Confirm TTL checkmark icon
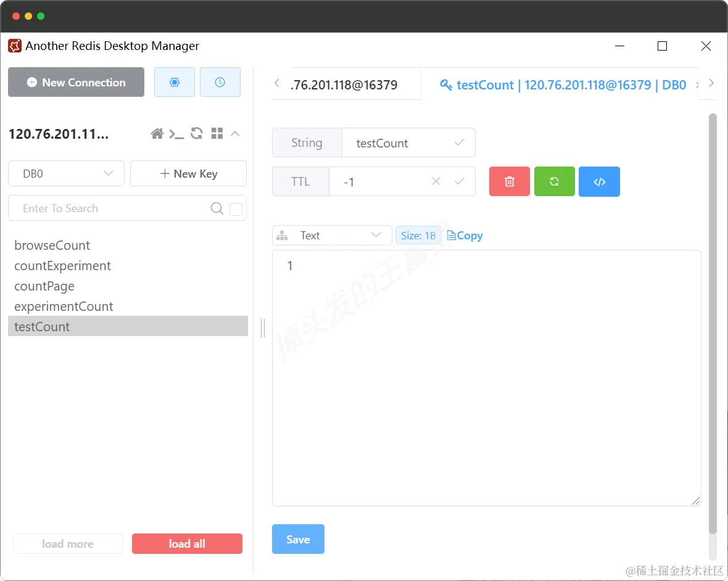728x581 pixels. click(459, 181)
